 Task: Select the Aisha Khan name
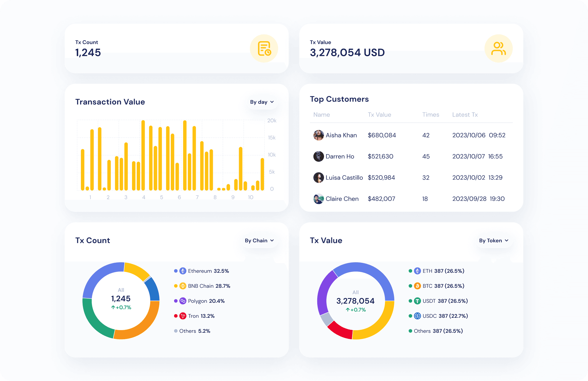point(341,135)
